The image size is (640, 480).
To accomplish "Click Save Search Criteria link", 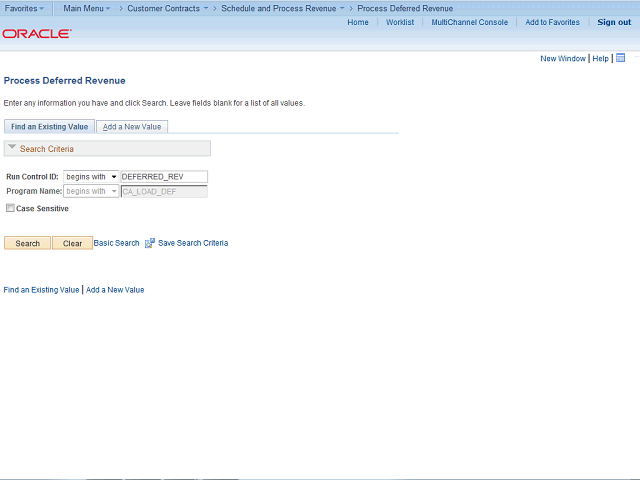I will (193, 243).
